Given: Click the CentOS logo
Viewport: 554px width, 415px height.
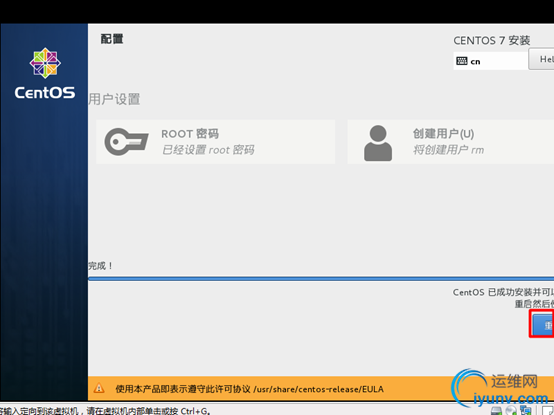Looking at the screenshot, I should (45, 73).
